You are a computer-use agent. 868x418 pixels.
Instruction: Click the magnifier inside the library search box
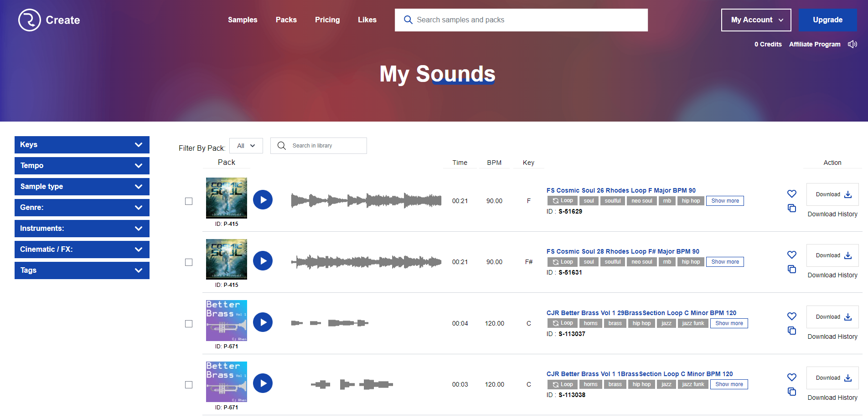tap(282, 145)
